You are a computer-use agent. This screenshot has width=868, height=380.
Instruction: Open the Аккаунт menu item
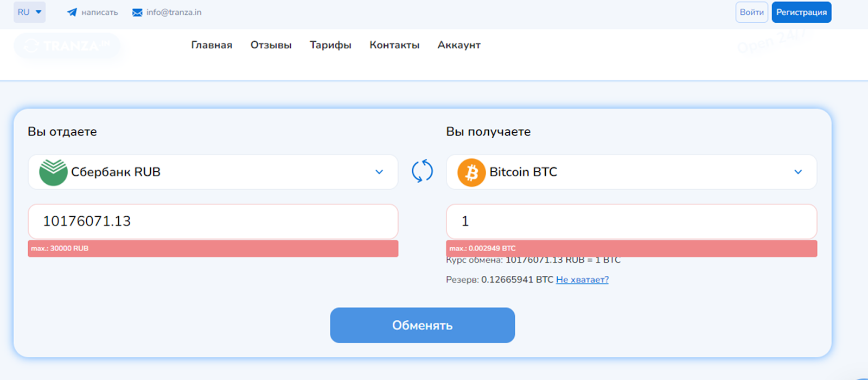[x=459, y=45]
